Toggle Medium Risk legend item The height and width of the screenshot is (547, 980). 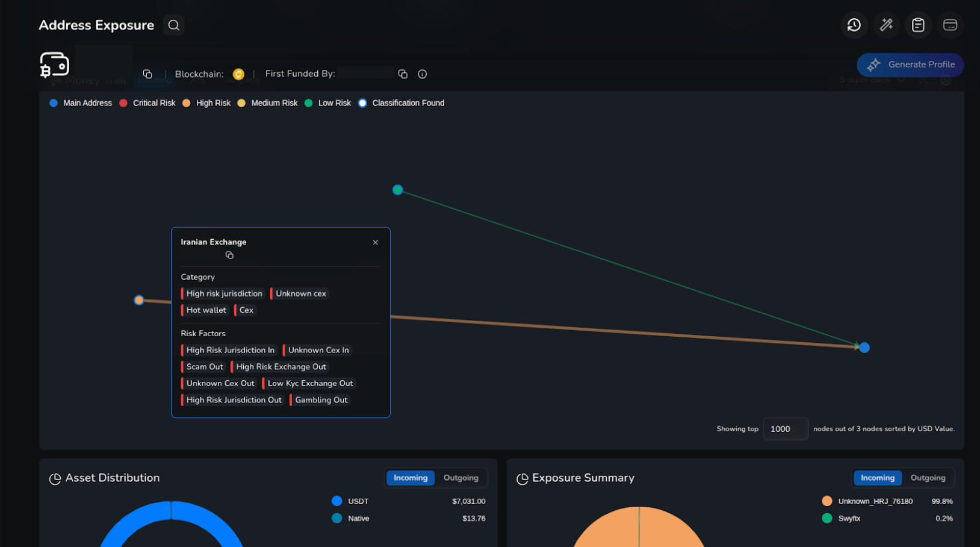click(267, 103)
